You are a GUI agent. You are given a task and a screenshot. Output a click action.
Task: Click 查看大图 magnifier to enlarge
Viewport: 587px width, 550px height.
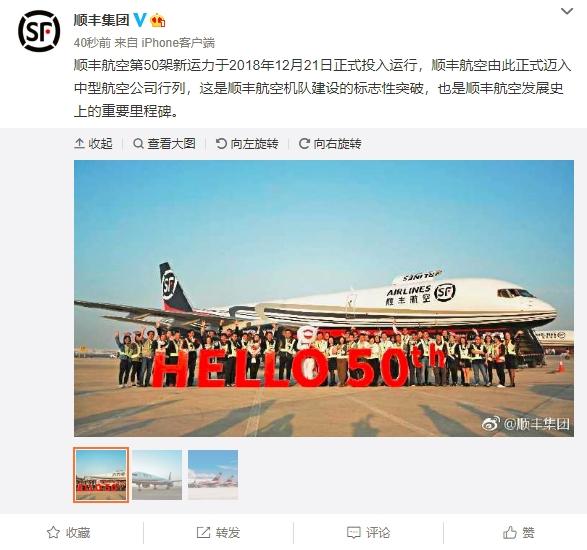pyautogui.click(x=164, y=144)
